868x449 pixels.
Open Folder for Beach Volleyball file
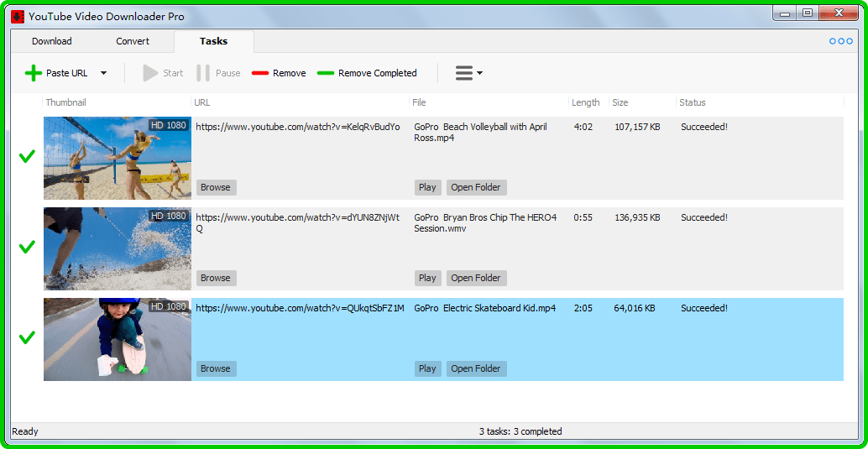[477, 187]
